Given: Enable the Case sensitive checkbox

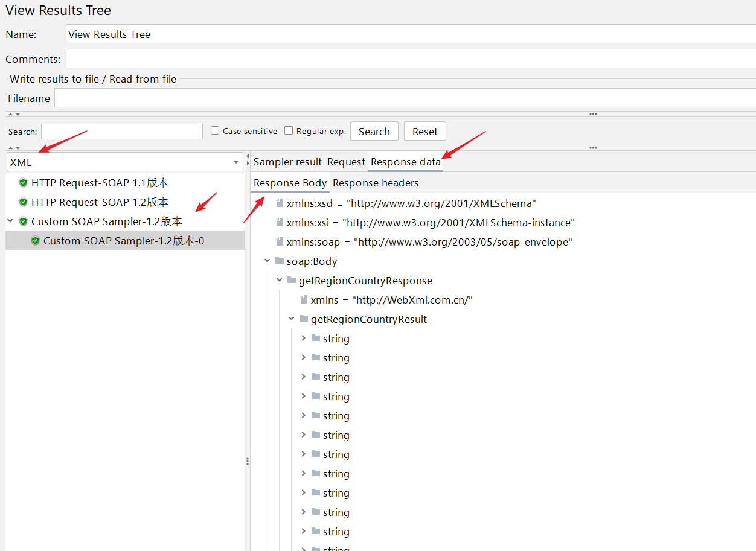Looking at the screenshot, I should 215,131.
